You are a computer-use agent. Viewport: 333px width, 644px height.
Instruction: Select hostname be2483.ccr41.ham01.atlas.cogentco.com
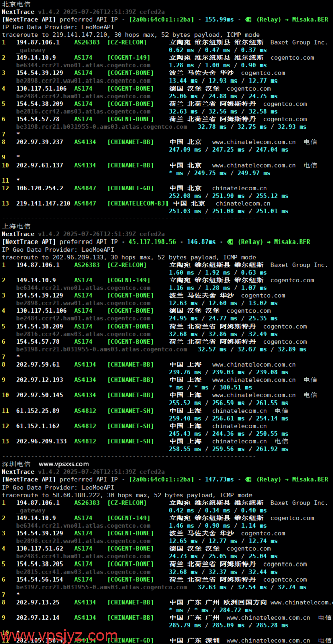point(83,556)
